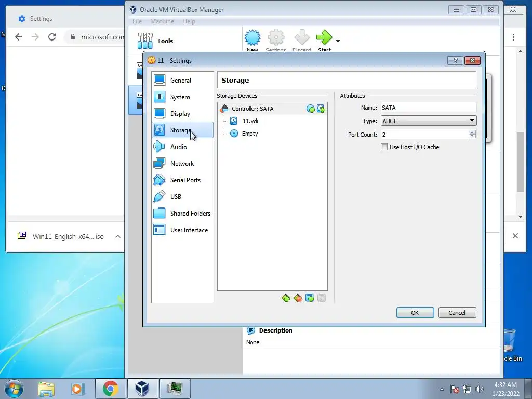Click the remove selected controller icon
The width and height of the screenshot is (532, 399).
tap(298, 298)
